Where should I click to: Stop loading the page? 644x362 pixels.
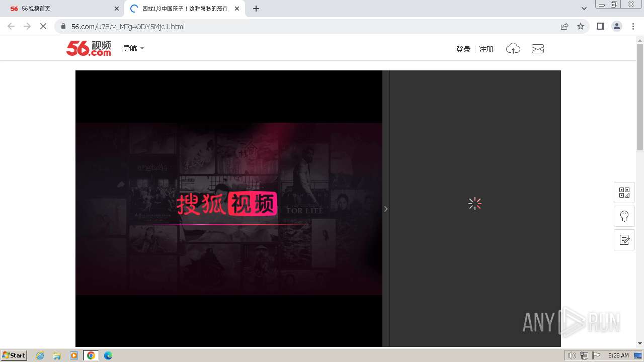point(43,26)
